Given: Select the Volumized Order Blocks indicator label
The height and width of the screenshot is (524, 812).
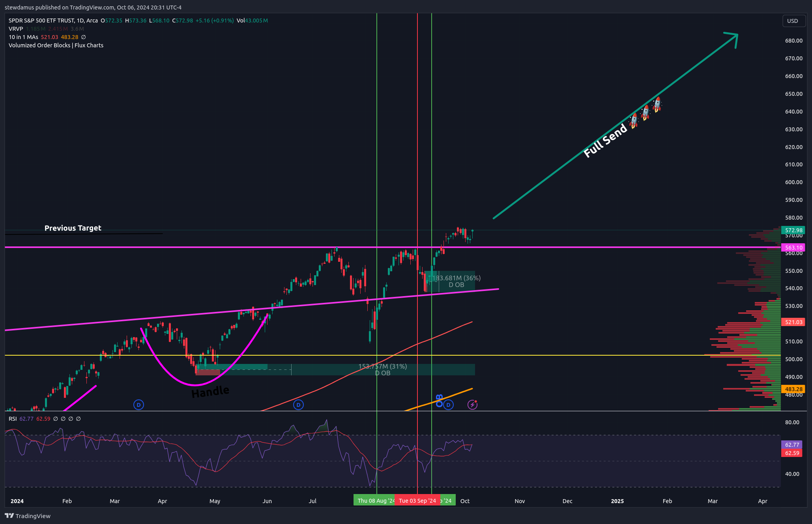Looking at the screenshot, I should coord(56,45).
